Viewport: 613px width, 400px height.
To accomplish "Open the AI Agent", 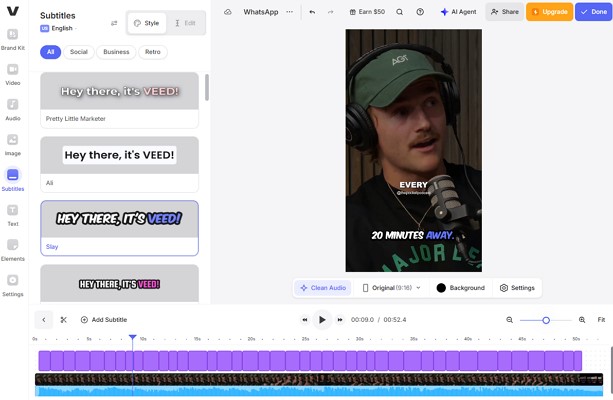I will click(x=458, y=12).
